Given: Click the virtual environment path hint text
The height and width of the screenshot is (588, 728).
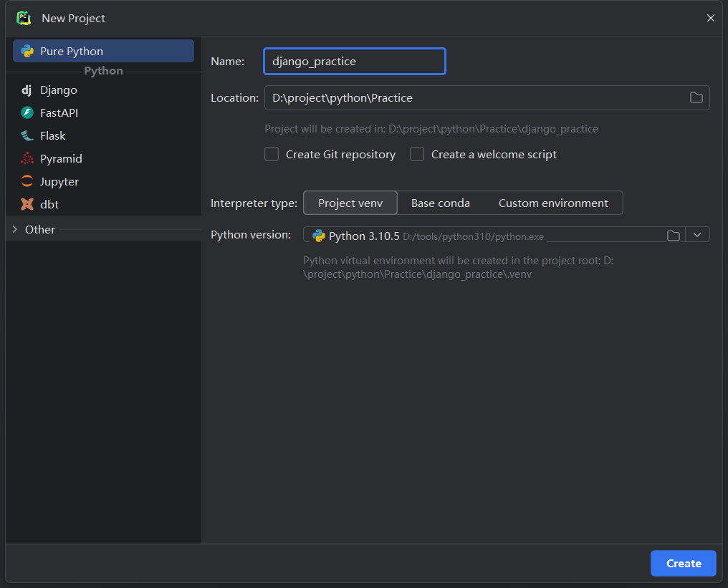Looking at the screenshot, I should [459, 267].
